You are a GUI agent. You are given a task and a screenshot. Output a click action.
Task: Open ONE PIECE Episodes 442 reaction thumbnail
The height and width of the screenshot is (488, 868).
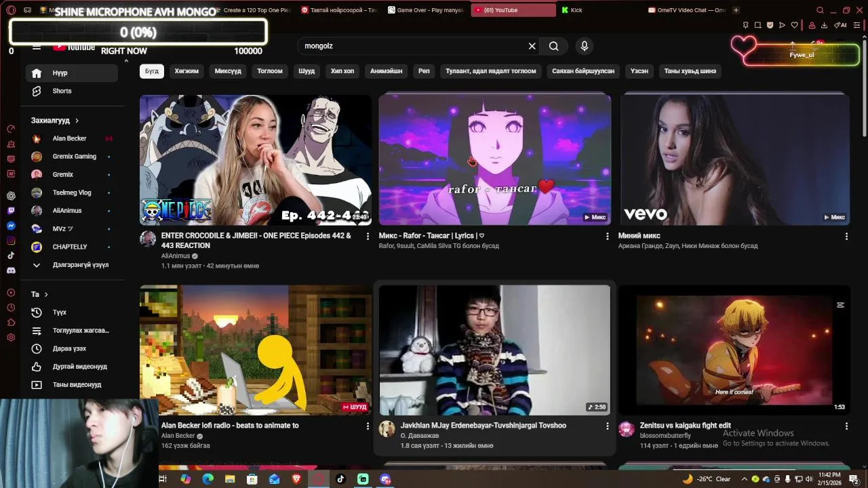[256, 160]
